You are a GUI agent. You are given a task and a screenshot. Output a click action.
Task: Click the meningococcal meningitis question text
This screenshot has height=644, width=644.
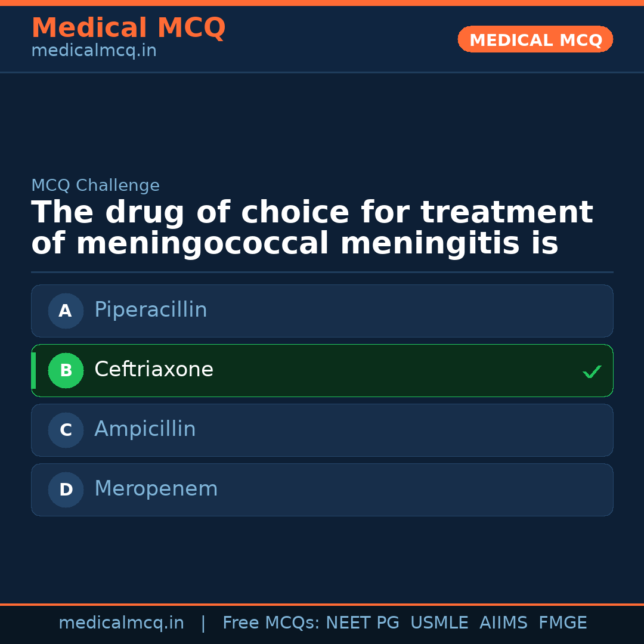click(x=312, y=228)
